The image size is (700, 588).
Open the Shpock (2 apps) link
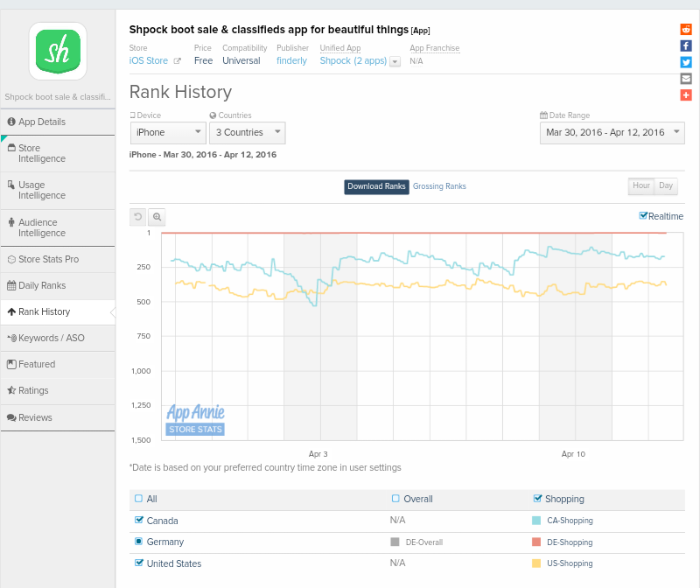(353, 60)
